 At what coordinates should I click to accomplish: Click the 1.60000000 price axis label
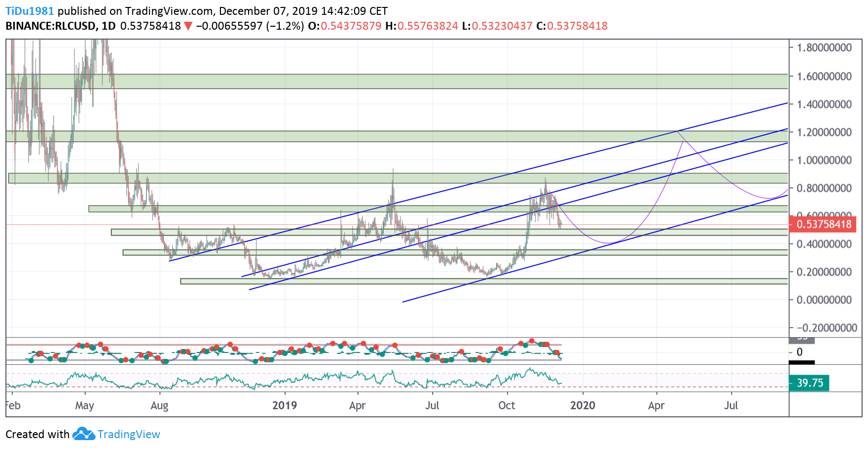coord(824,76)
